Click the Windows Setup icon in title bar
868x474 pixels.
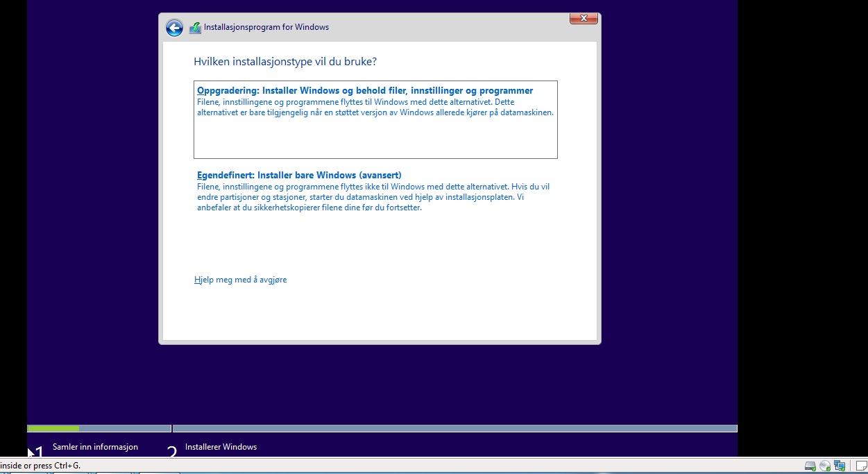click(x=195, y=28)
